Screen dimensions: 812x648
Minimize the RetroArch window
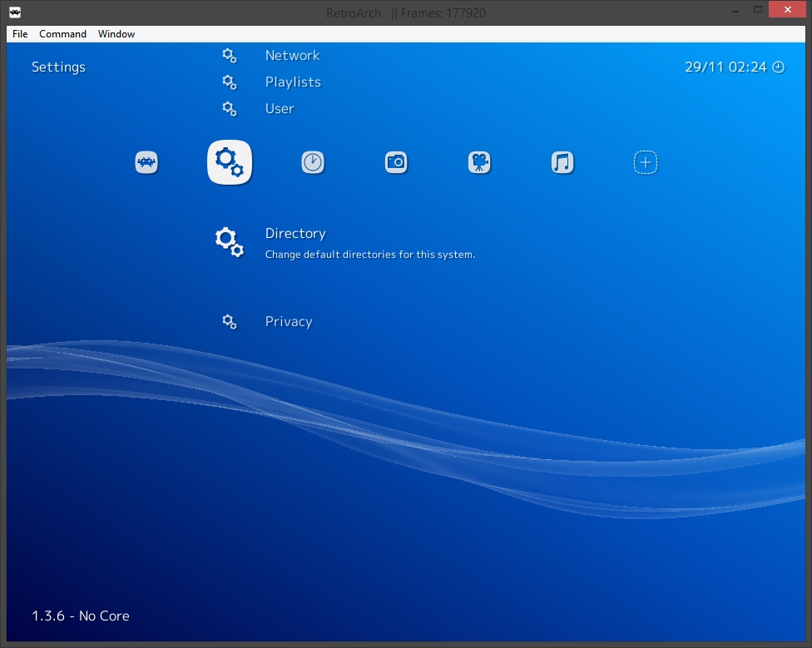735,10
